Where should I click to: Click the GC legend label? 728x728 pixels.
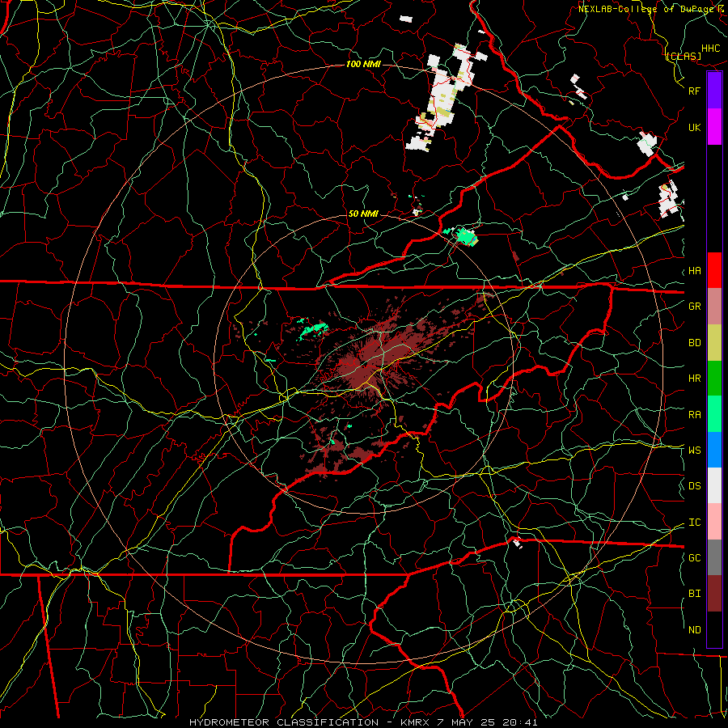(x=694, y=558)
